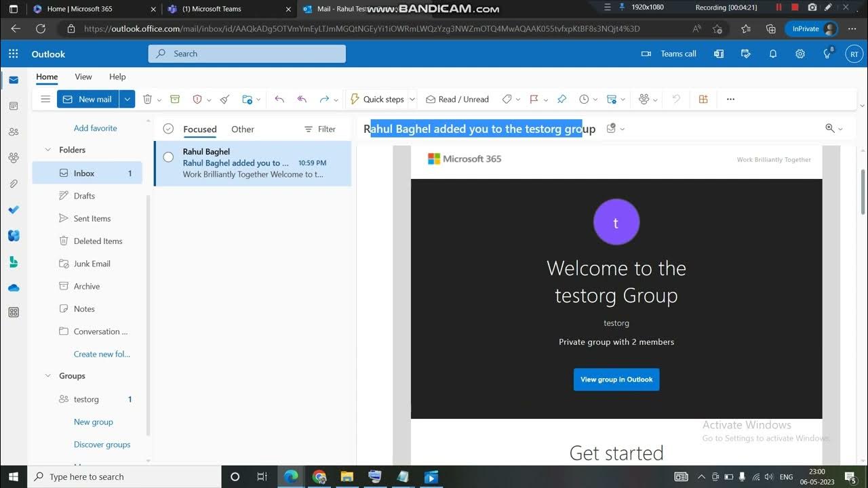Pin the message with the pin icon
This screenshot has height=488, width=868.
561,99
